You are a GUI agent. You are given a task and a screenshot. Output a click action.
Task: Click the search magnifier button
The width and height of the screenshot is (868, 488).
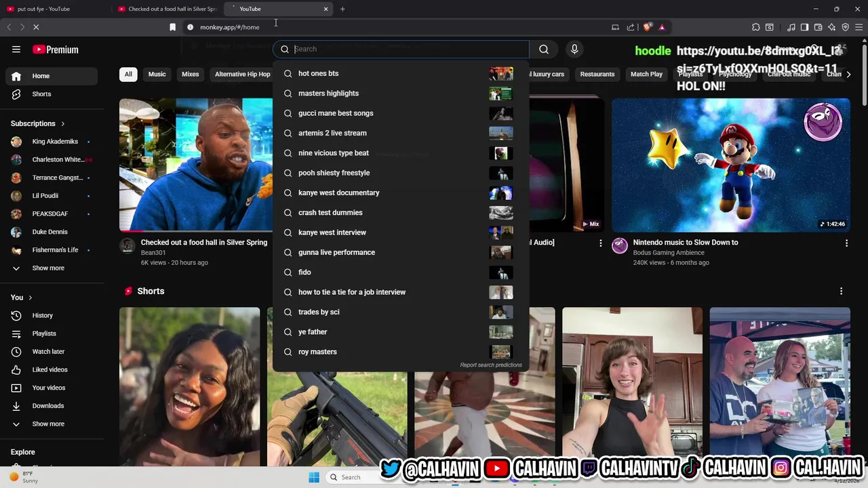click(x=544, y=49)
